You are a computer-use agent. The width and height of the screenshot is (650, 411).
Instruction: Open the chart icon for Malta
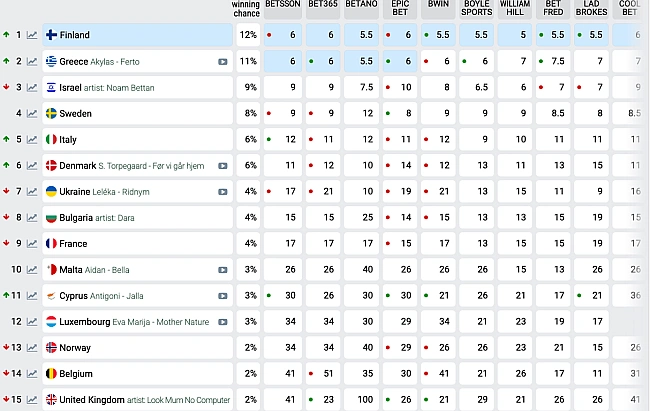pyautogui.click(x=32, y=269)
